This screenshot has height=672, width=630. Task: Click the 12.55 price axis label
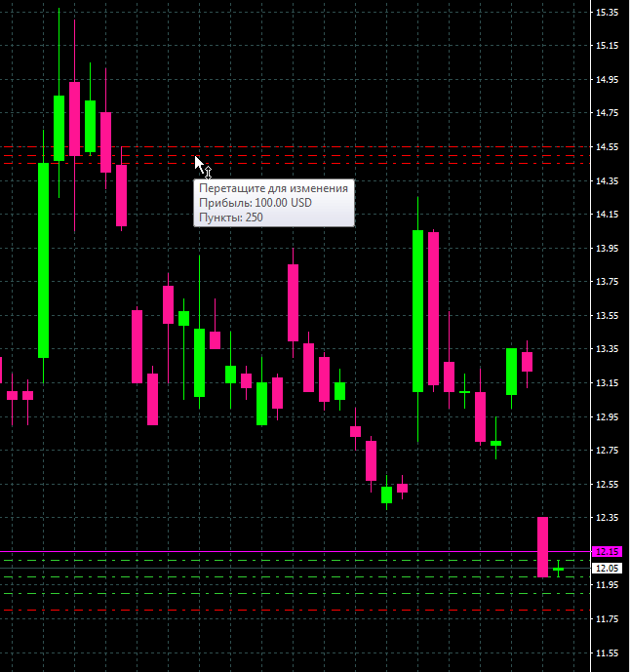(607, 485)
